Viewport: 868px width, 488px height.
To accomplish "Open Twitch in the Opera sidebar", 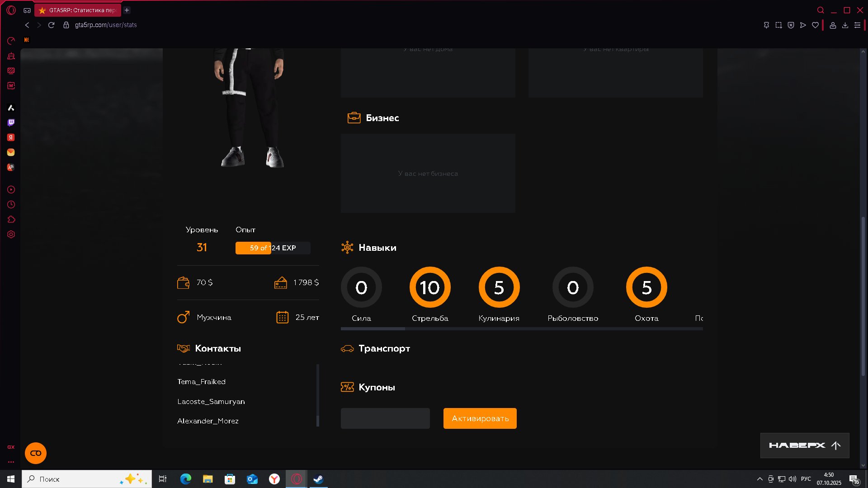I will click(11, 122).
